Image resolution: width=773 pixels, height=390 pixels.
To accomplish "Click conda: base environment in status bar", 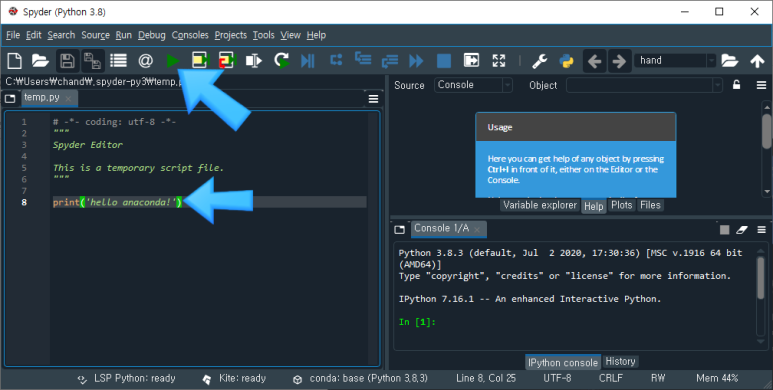I will click(x=361, y=379).
